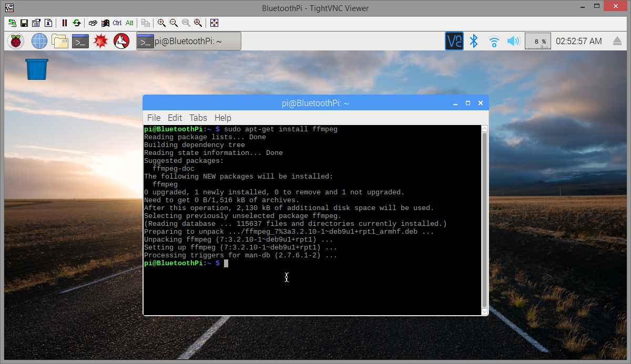This screenshot has width=631, height=364.
Task: Open the terminal Edit menu
Action: point(175,118)
